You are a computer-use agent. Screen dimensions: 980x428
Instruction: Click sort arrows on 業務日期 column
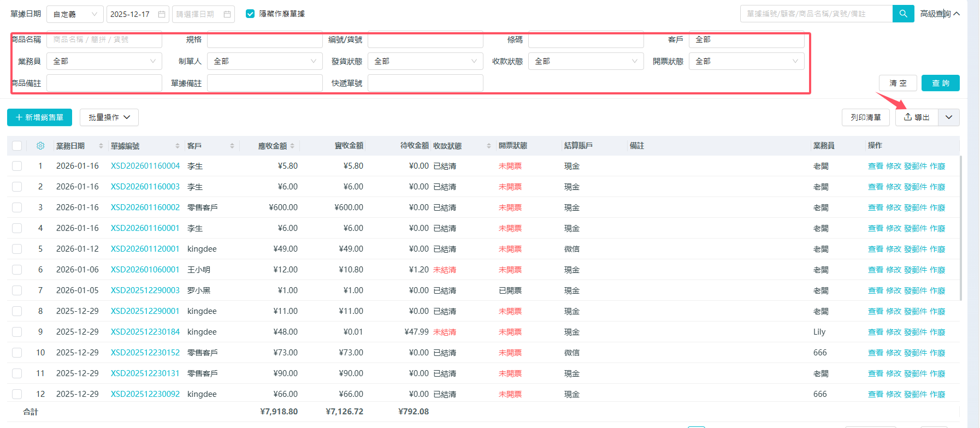pos(101,146)
